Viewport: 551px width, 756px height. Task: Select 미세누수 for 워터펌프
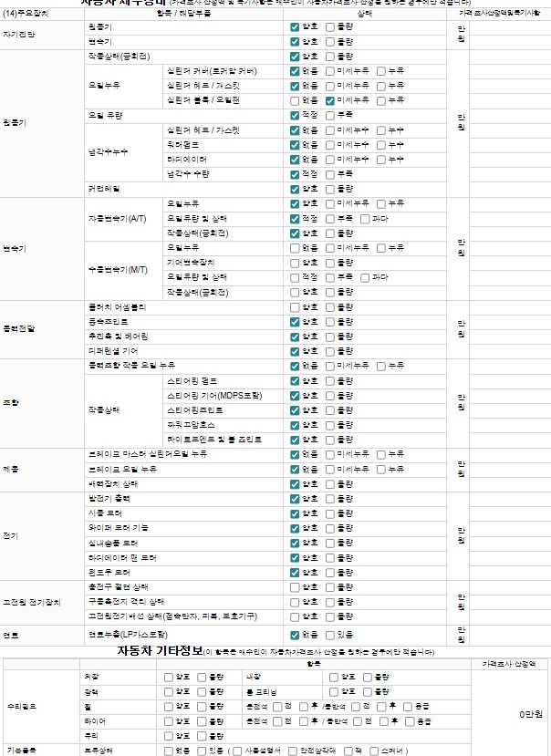click(x=330, y=145)
